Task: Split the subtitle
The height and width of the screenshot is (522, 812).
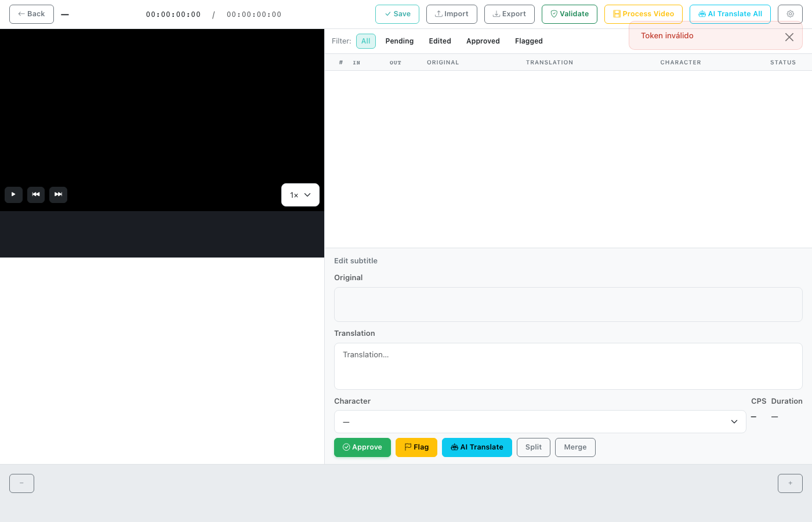Action: point(534,447)
